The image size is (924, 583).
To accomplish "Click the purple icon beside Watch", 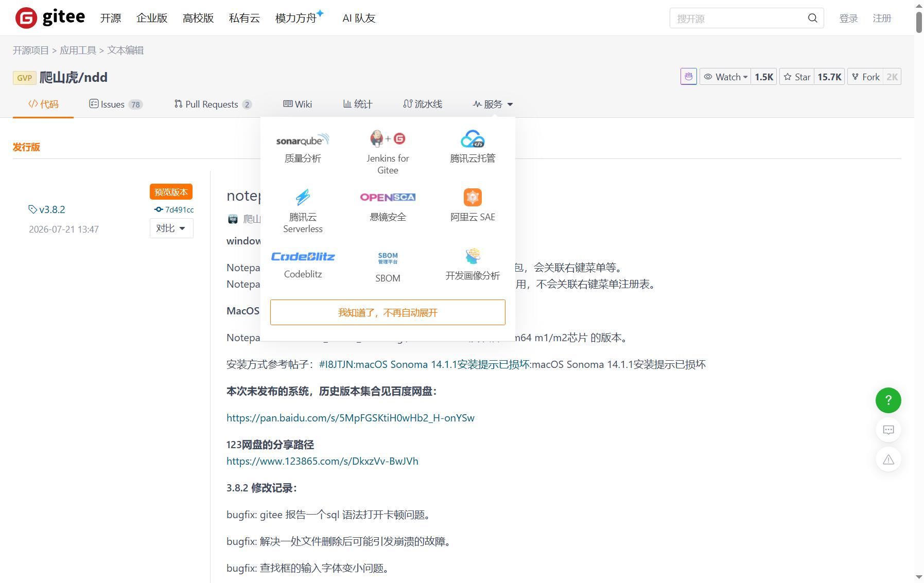I will pos(688,77).
